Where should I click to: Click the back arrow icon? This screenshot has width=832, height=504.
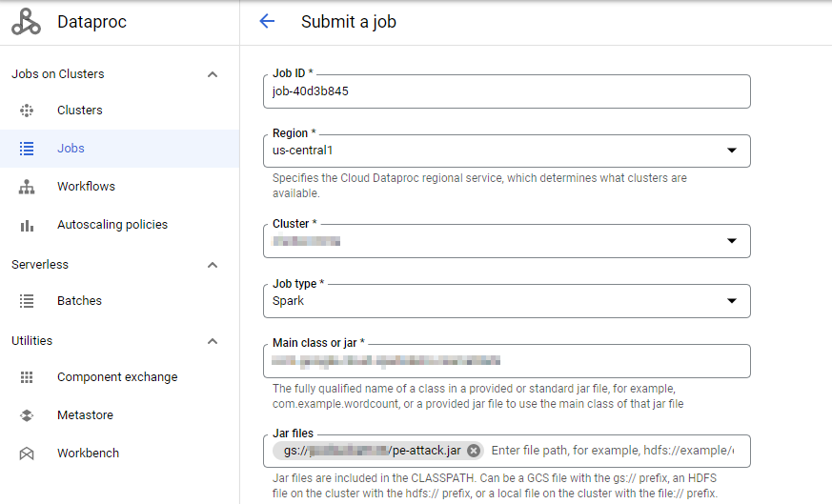[x=267, y=22]
